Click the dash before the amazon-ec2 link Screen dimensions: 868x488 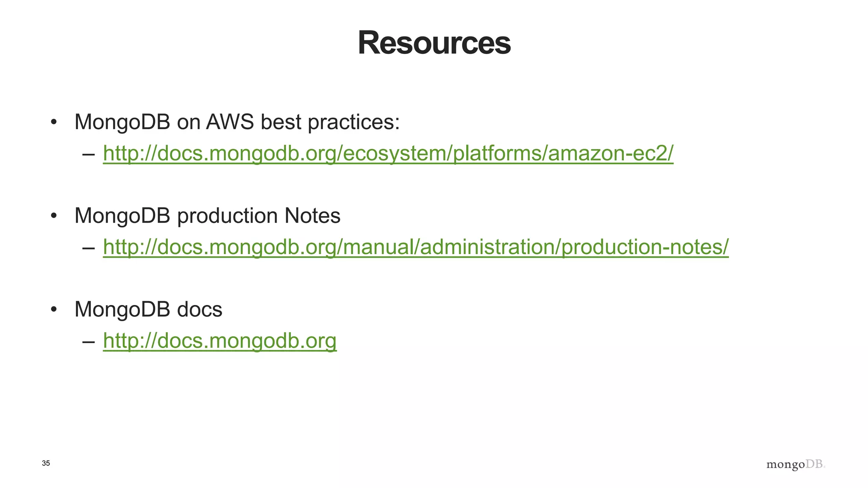point(89,154)
